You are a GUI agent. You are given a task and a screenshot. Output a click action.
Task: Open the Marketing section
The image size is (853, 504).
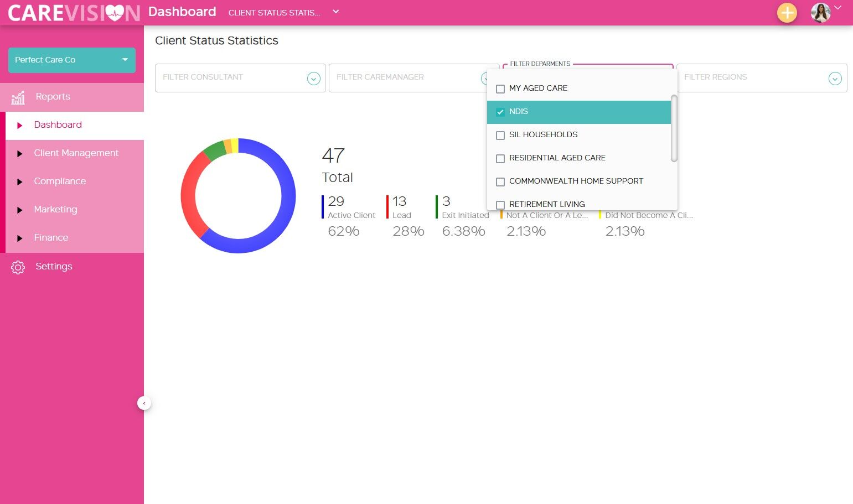click(x=75, y=210)
